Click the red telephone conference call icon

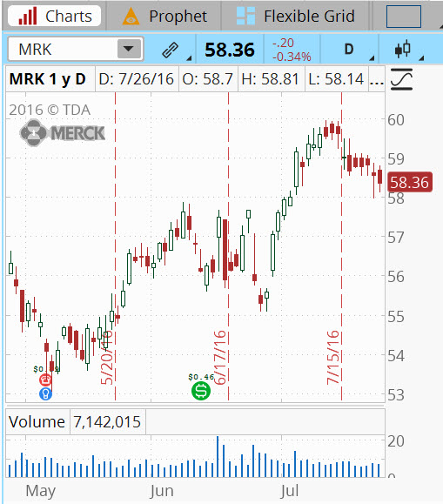point(45,380)
